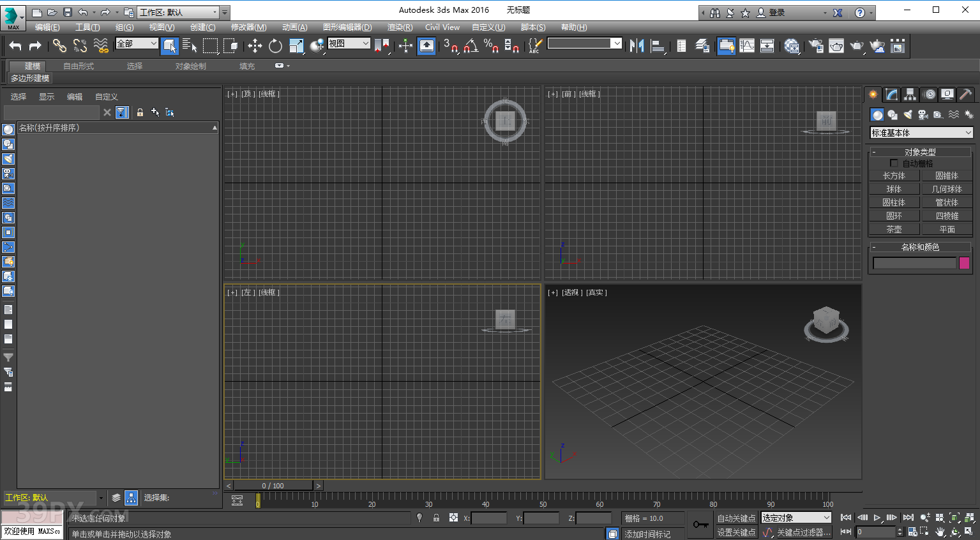Open the magenta object color swatch
Viewport: 980px width, 540px height.
click(964, 263)
